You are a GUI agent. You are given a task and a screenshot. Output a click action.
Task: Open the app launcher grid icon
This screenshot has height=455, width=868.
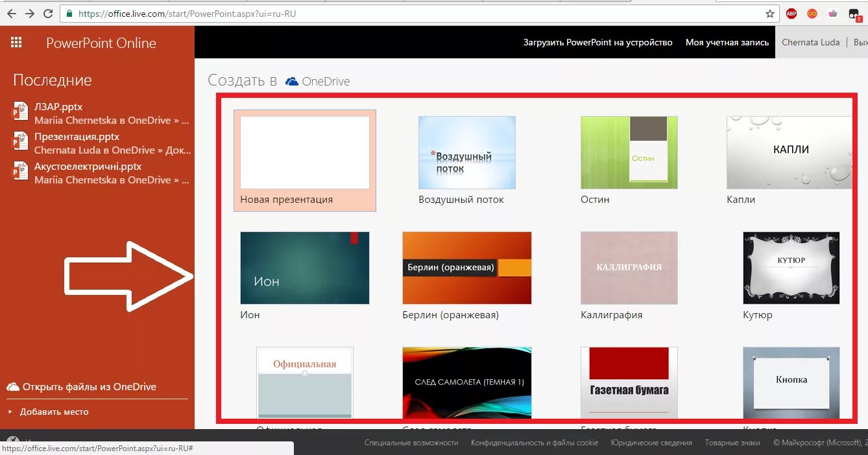pyautogui.click(x=16, y=43)
